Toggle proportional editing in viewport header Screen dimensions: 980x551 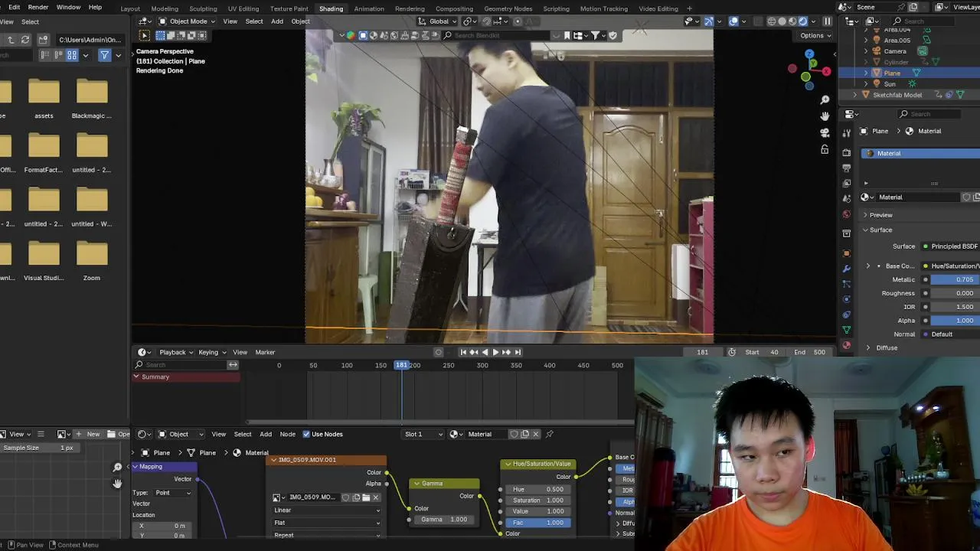[518, 21]
